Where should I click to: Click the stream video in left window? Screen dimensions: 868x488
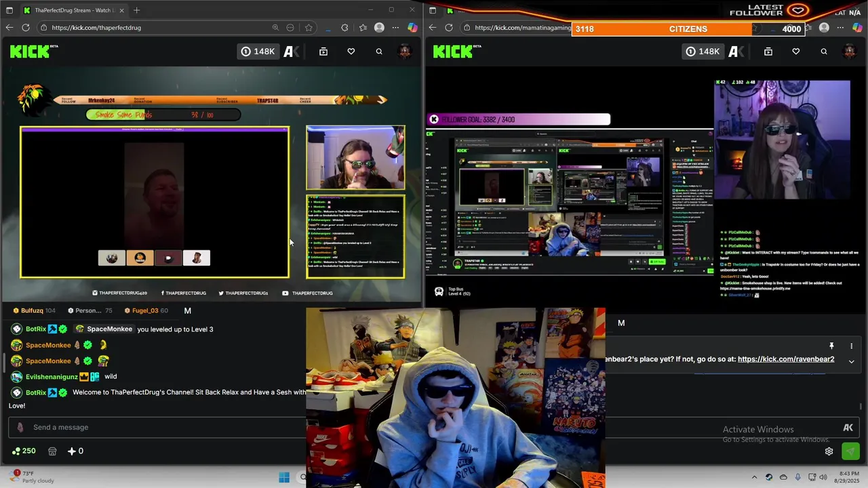point(211,184)
